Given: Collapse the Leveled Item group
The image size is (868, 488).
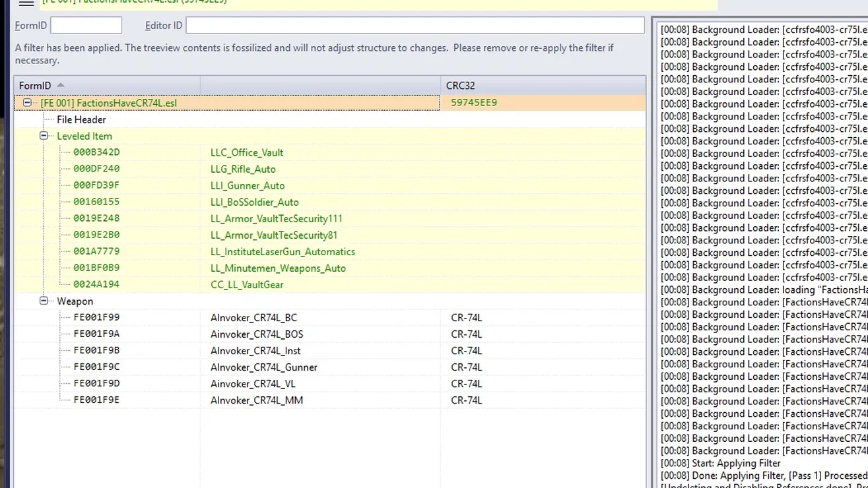Looking at the screenshot, I should tap(44, 136).
